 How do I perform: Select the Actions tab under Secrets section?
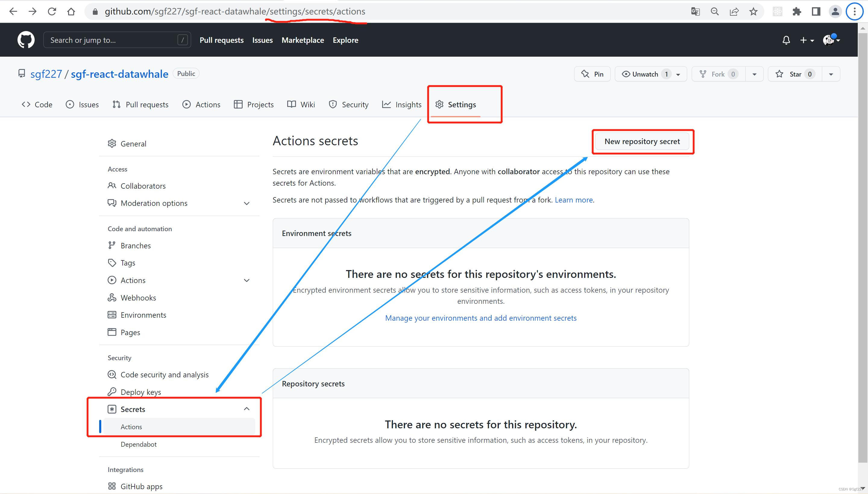coord(131,427)
